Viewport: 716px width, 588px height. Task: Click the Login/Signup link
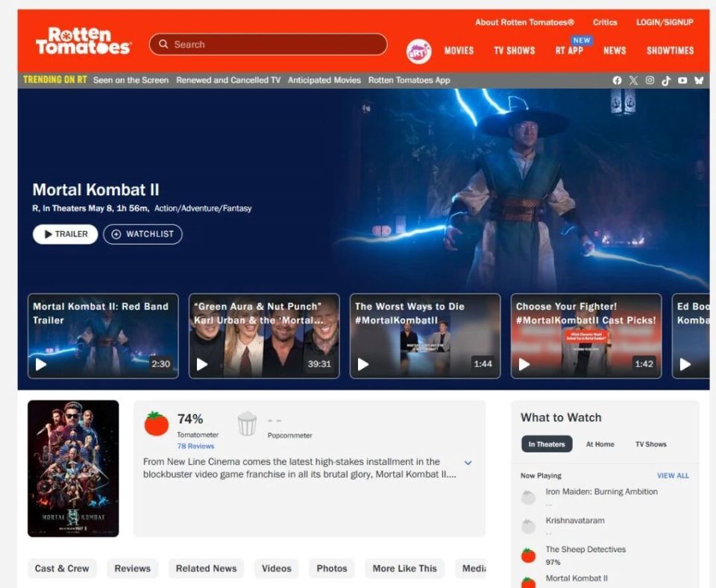click(665, 22)
